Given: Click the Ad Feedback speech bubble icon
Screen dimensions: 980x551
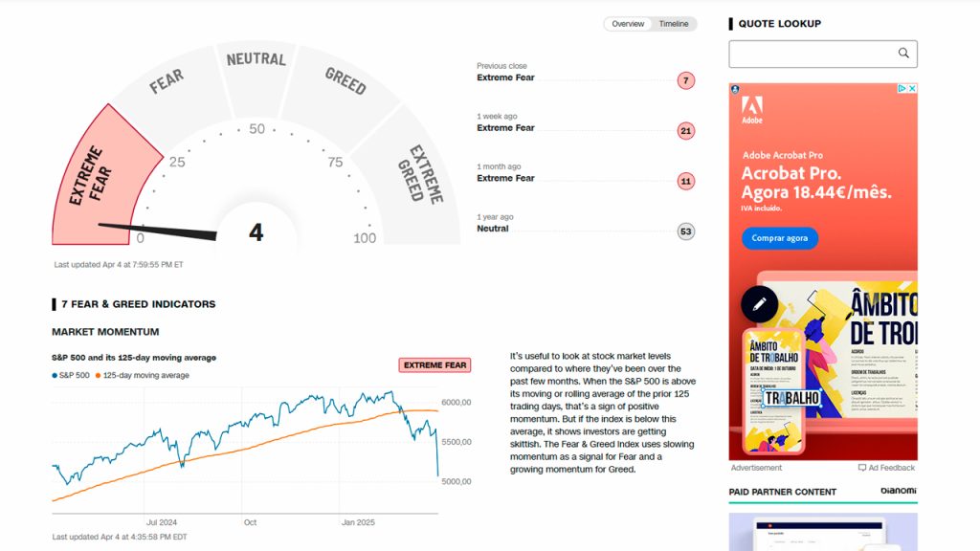Looking at the screenshot, I should click(862, 467).
